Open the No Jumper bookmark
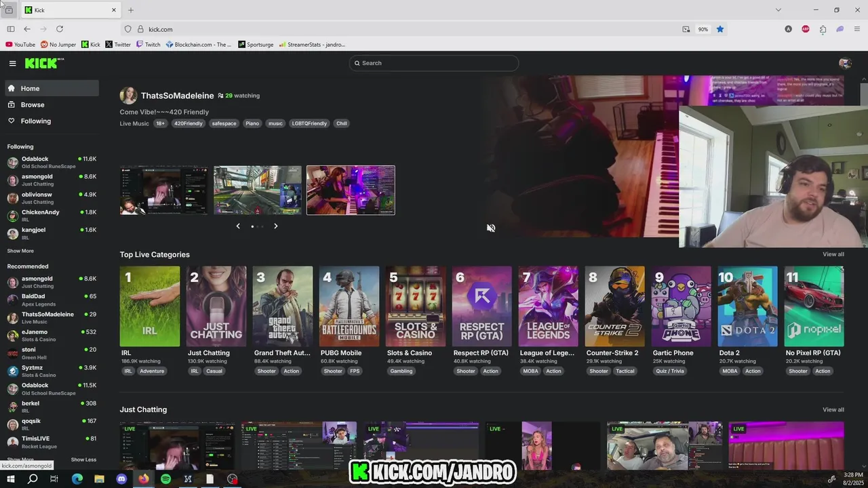Viewport: 868px width, 488px height. pos(58,45)
